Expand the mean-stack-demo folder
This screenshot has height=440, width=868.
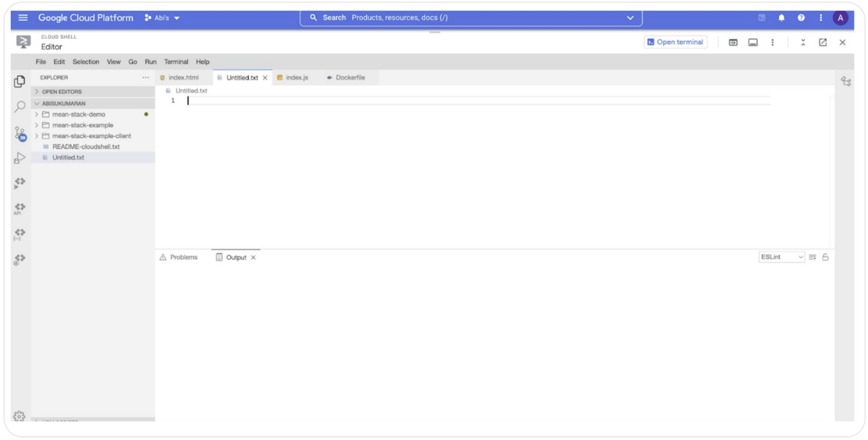click(79, 114)
